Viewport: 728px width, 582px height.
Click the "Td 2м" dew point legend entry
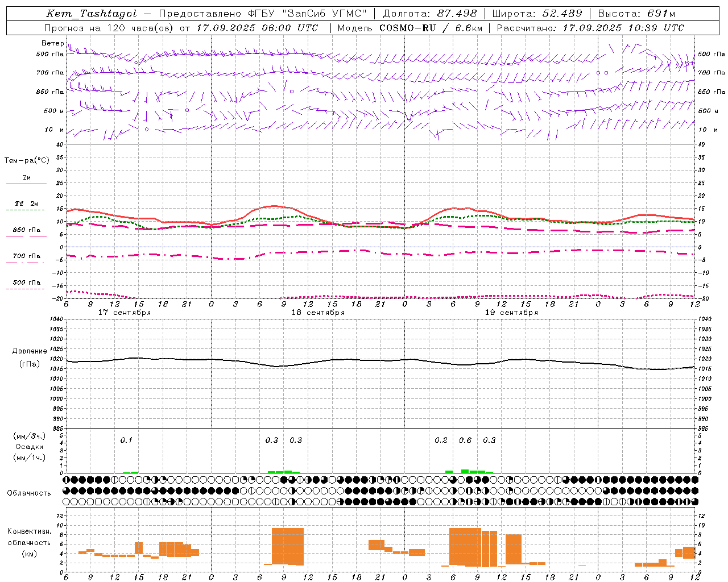[x=26, y=203]
